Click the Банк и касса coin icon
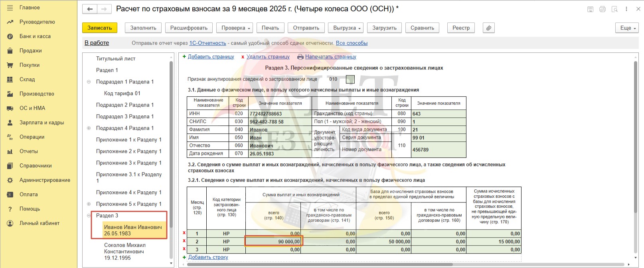The image size is (644, 268). click(10, 36)
